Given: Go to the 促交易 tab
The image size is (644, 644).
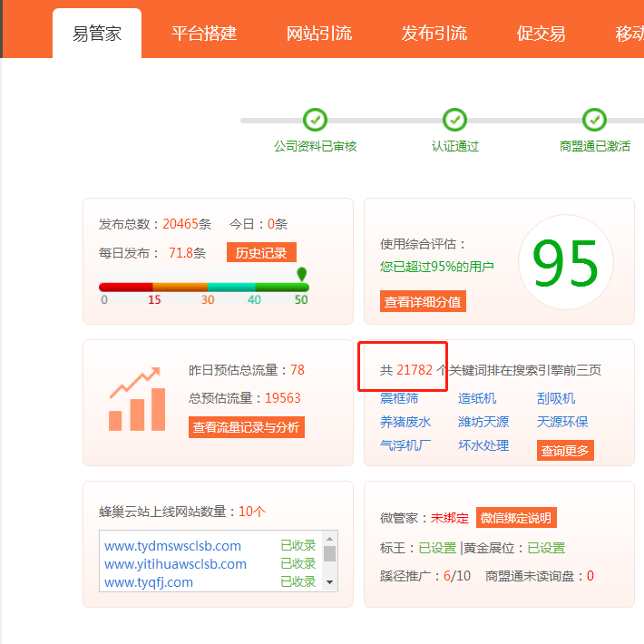Looking at the screenshot, I should tap(541, 34).
